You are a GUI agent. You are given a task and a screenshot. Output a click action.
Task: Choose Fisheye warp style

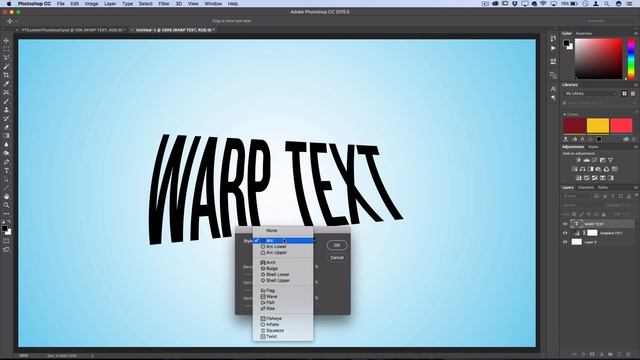283,318
